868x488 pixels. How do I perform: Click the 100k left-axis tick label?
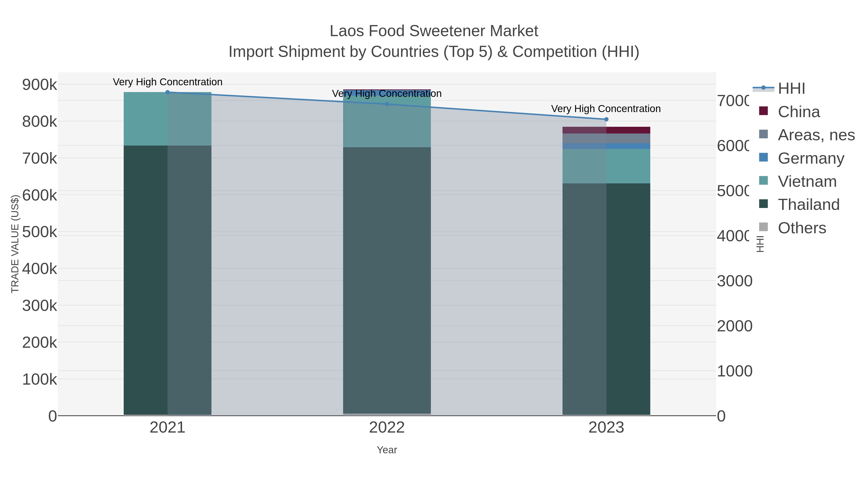(40, 380)
